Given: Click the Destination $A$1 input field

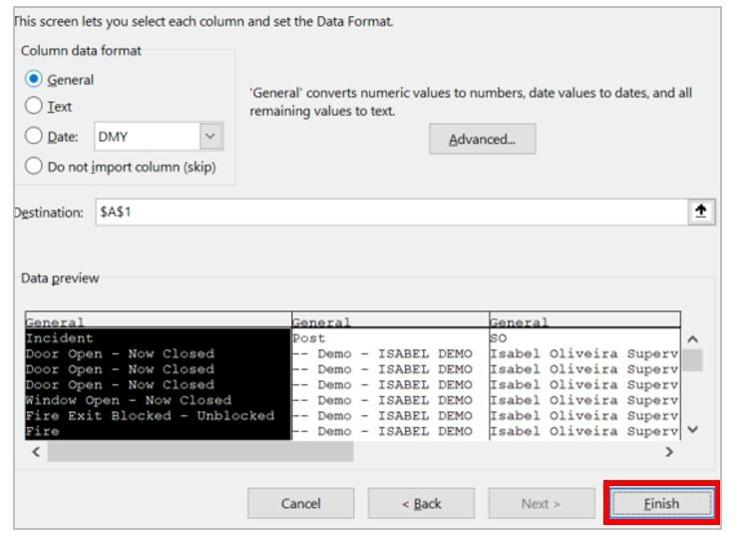Looking at the screenshot, I should (x=392, y=212).
